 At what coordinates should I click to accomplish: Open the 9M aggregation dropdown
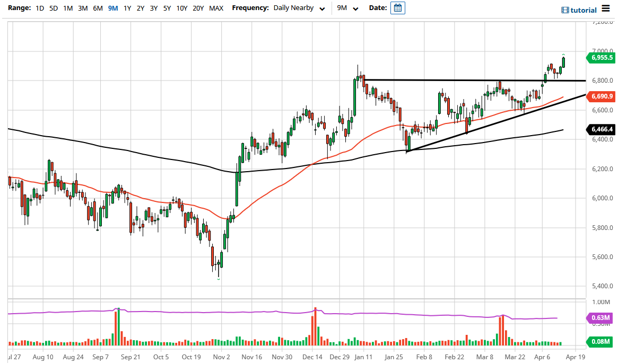[x=346, y=8]
